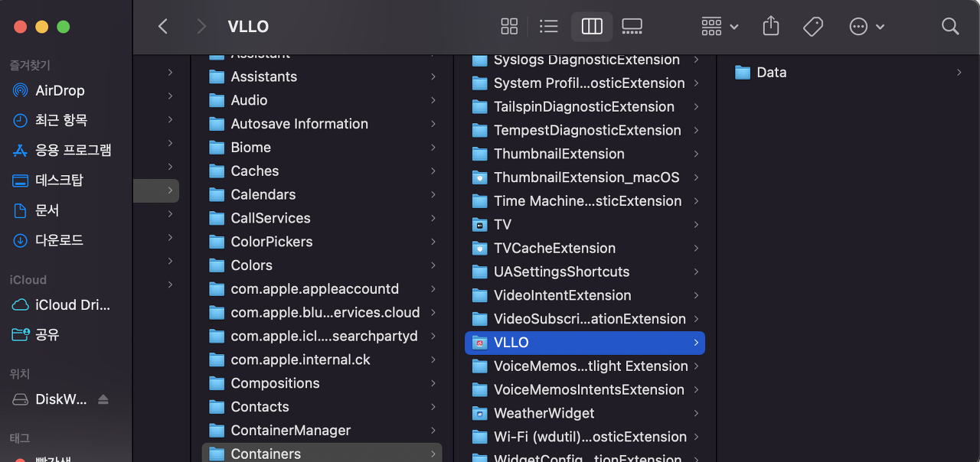Open the more actions ellipsis menu

pyautogui.click(x=867, y=27)
